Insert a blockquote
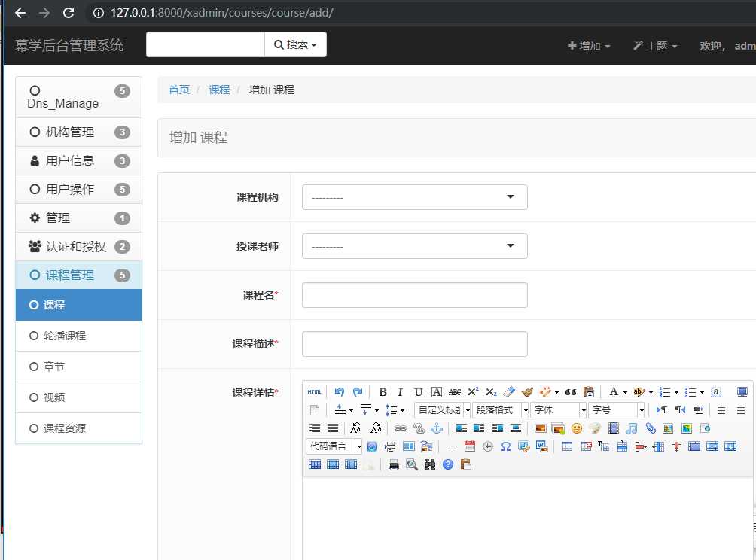Viewport: 756px width, 560px height. coord(570,392)
